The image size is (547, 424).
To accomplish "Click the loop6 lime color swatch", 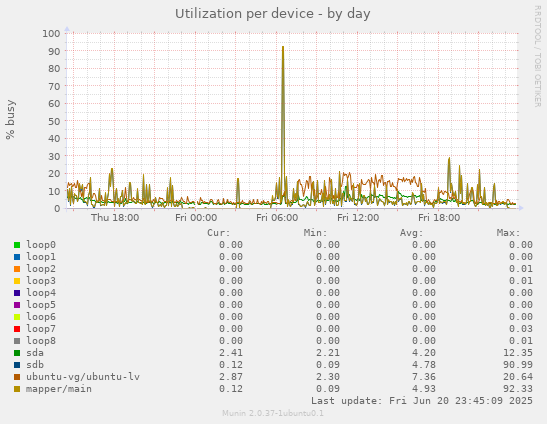I will coord(17,317).
